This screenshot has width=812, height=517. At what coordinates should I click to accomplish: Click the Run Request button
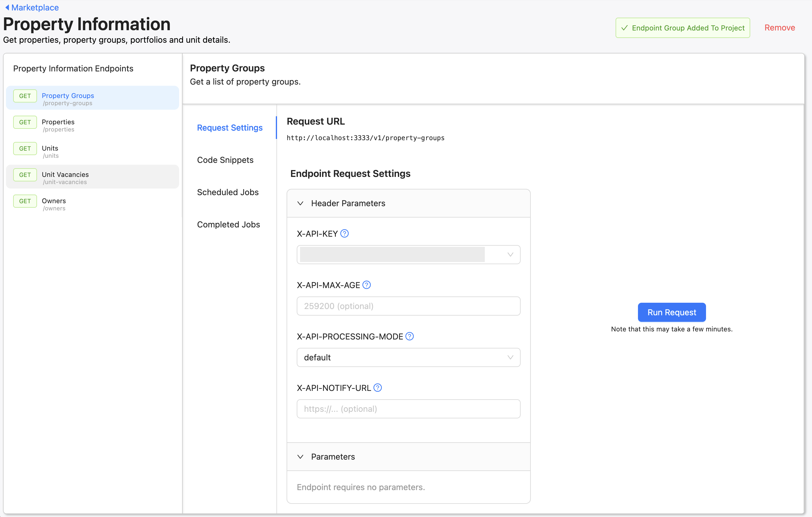[671, 312]
